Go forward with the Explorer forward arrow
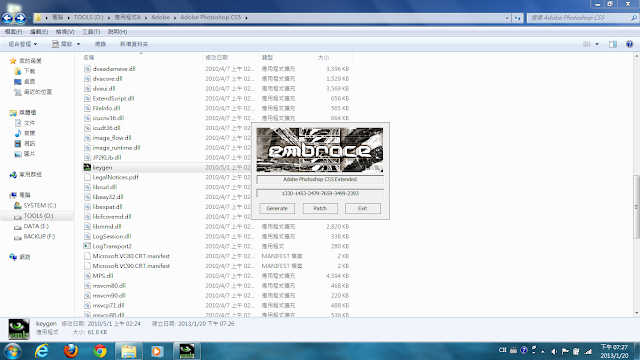The height and width of the screenshot is (360, 640). pos(20,18)
